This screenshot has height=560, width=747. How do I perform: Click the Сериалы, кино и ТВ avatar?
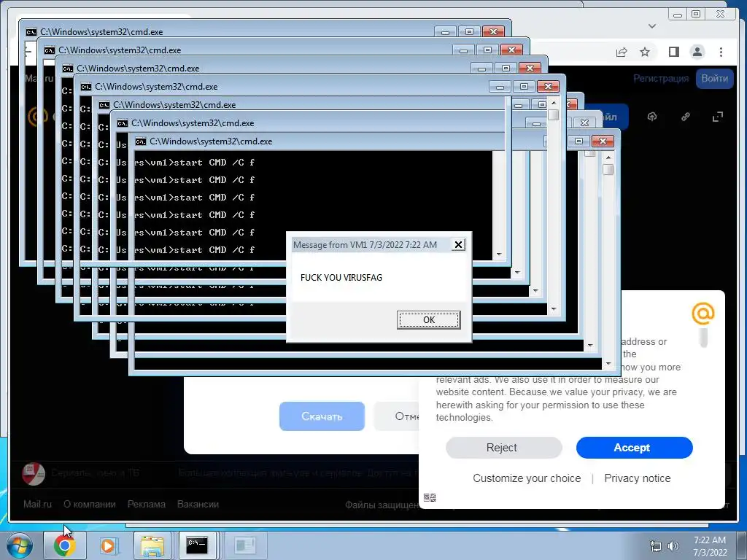(x=34, y=473)
